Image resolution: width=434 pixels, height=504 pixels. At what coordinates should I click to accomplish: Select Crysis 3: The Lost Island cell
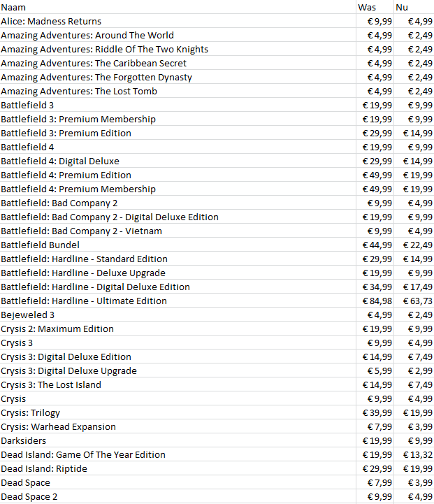[178, 384]
